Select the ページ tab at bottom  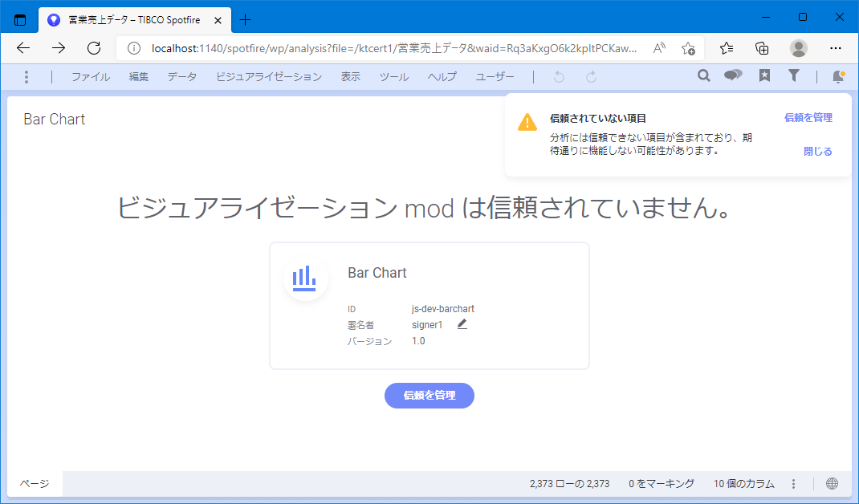(x=35, y=484)
